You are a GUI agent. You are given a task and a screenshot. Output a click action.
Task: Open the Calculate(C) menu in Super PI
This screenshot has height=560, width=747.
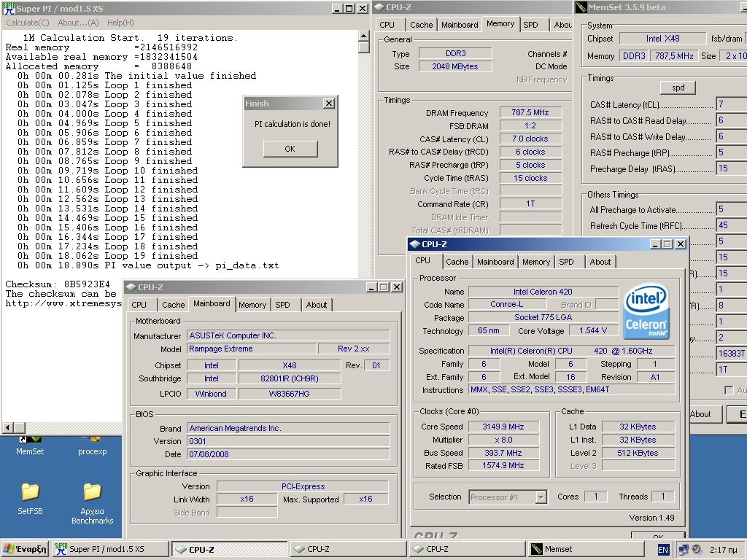coord(28,23)
